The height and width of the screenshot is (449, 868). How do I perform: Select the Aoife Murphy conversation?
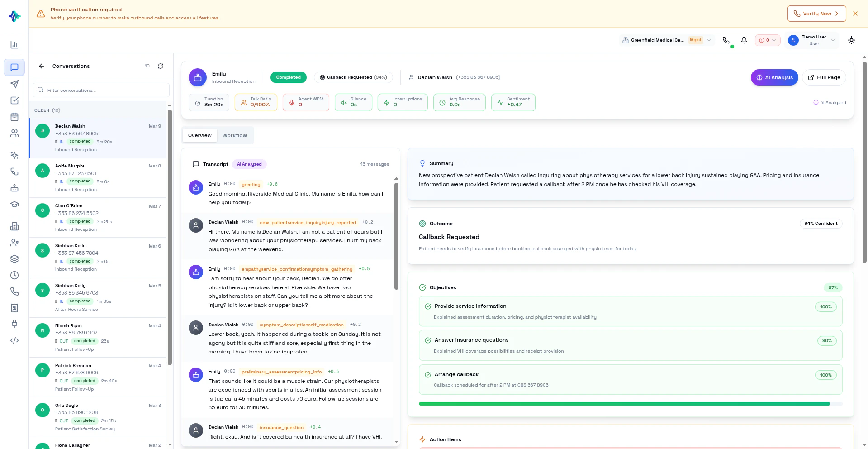tap(98, 177)
